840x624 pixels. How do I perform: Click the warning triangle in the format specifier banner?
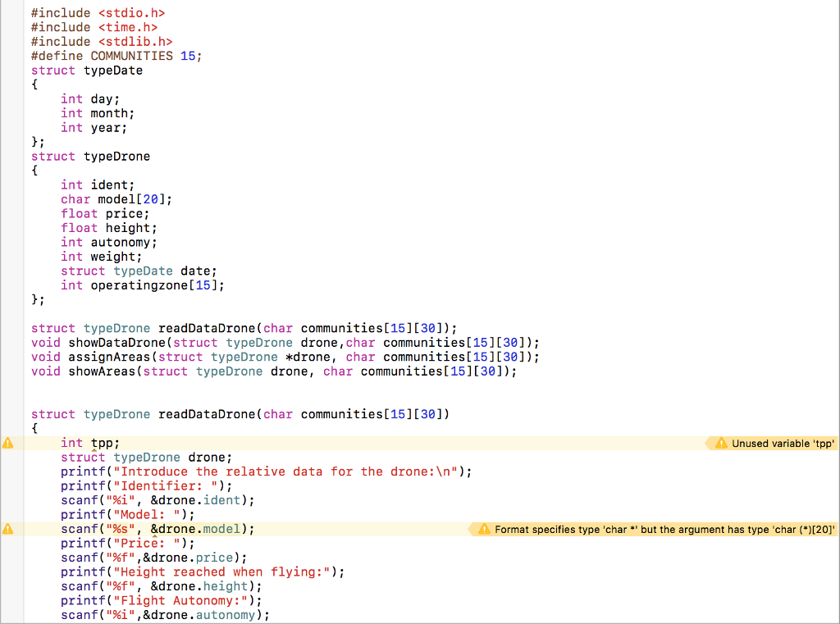tap(482, 529)
